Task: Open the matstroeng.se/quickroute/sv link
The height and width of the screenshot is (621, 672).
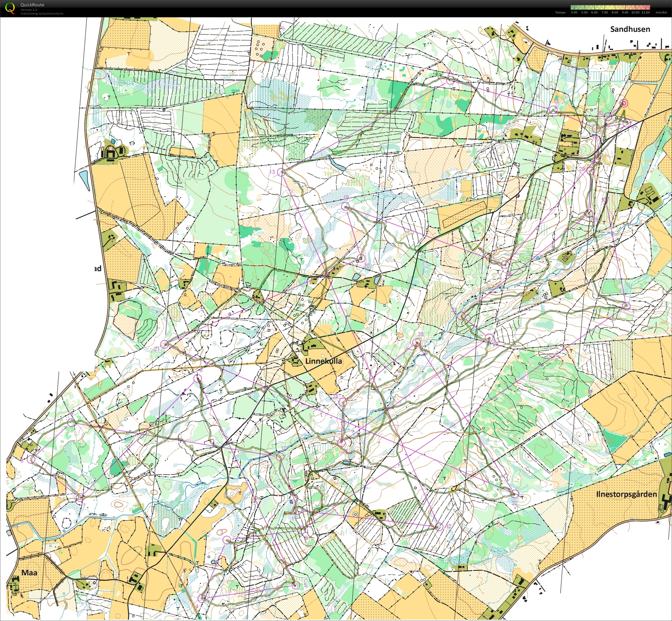Action: point(42,14)
